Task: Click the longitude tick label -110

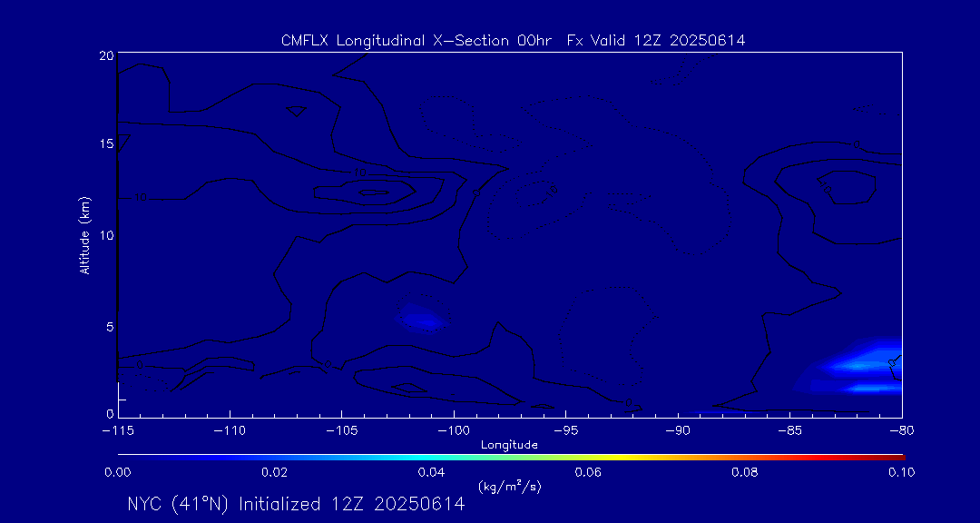Action: (x=230, y=431)
